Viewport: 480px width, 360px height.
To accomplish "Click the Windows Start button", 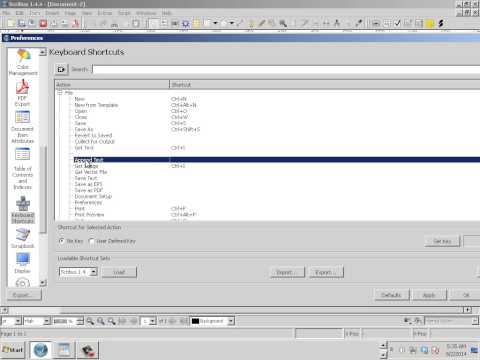I will (13, 350).
